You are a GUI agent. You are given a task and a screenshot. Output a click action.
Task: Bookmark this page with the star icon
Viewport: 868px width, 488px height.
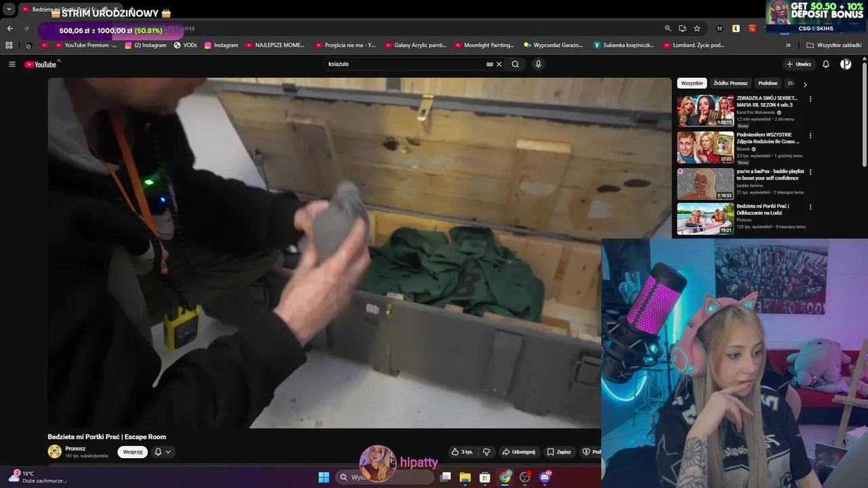pos(697,28)
